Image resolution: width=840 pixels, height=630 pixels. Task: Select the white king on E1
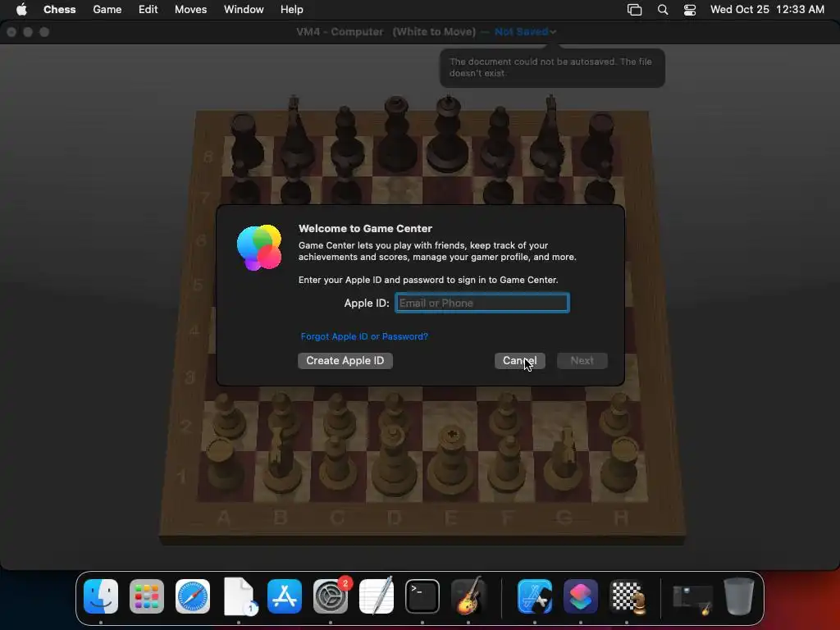451,461
